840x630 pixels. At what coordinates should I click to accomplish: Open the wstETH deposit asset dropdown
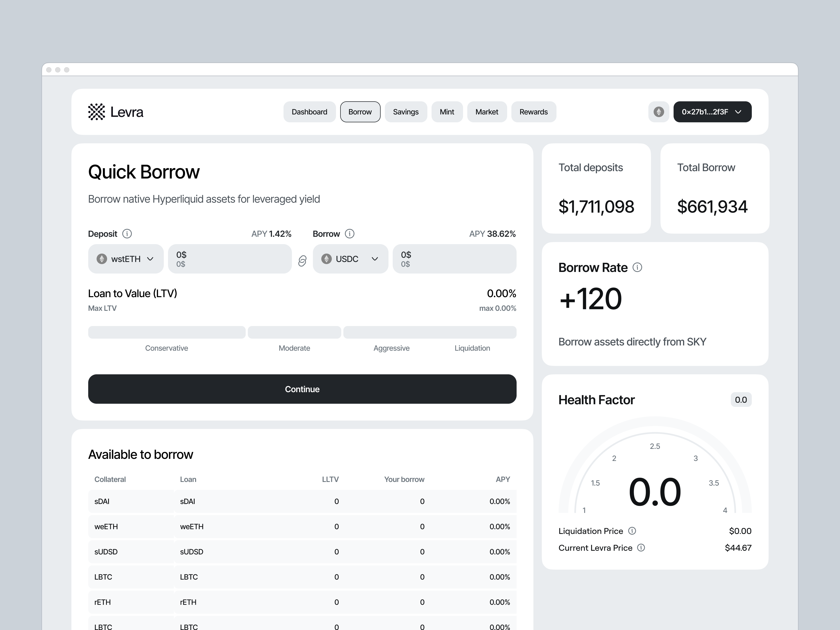pos(151,259)
